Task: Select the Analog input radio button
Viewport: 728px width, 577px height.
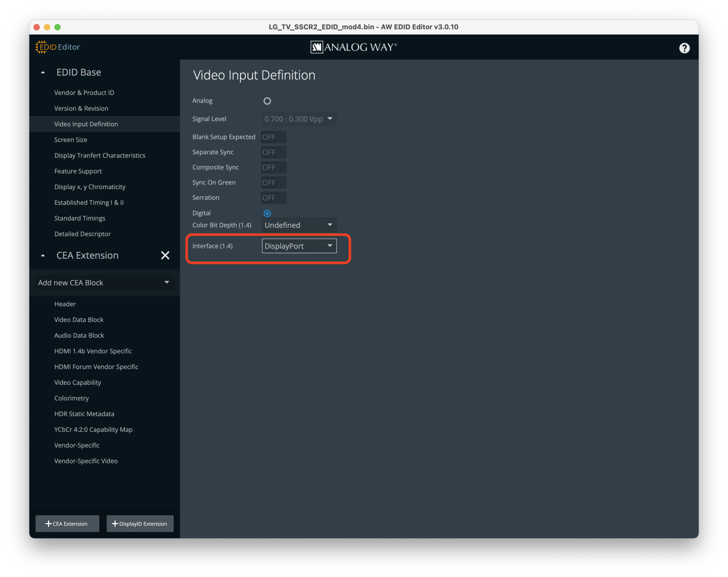Action: point(267,101)
